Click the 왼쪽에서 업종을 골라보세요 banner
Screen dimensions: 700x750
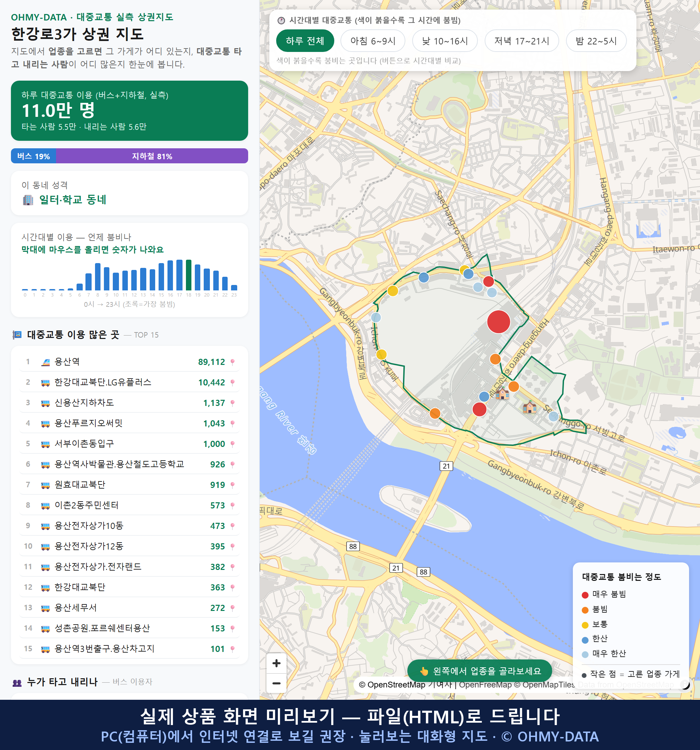(x=480, y=671)
